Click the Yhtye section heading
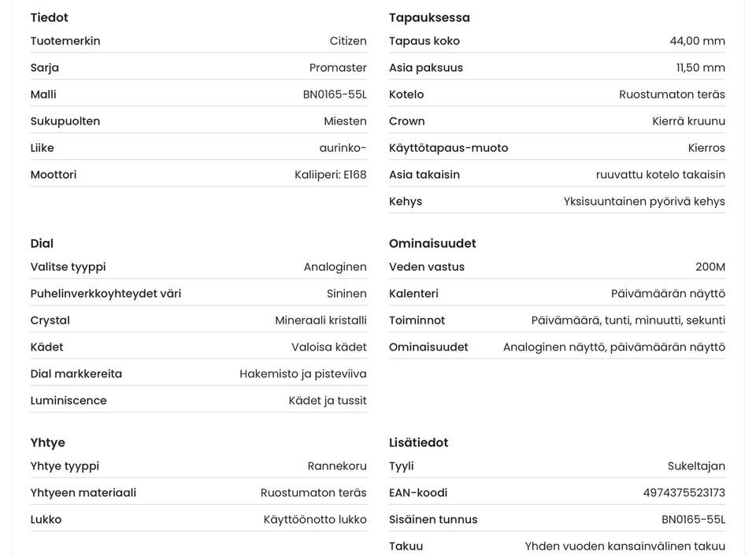The height and width of the screenshot is (556, 756). coord(47,443)
